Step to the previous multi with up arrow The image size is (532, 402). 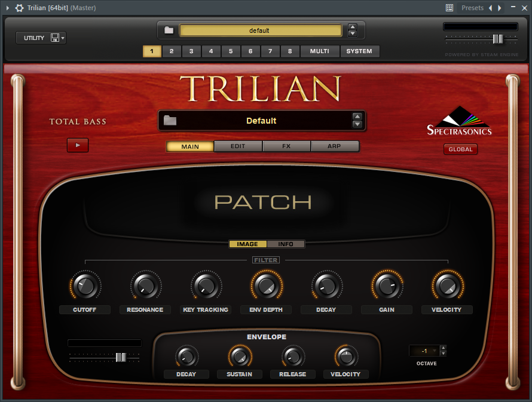353,27
